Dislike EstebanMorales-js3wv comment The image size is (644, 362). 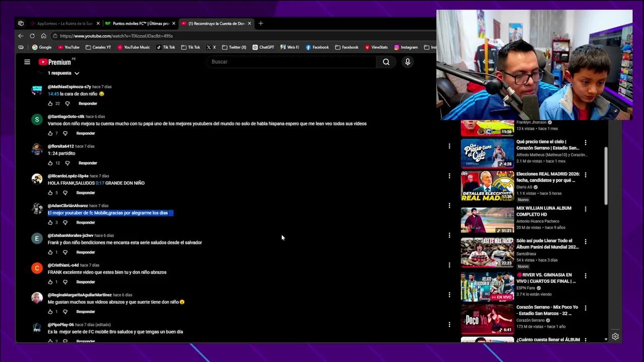[x=65, y=252]
